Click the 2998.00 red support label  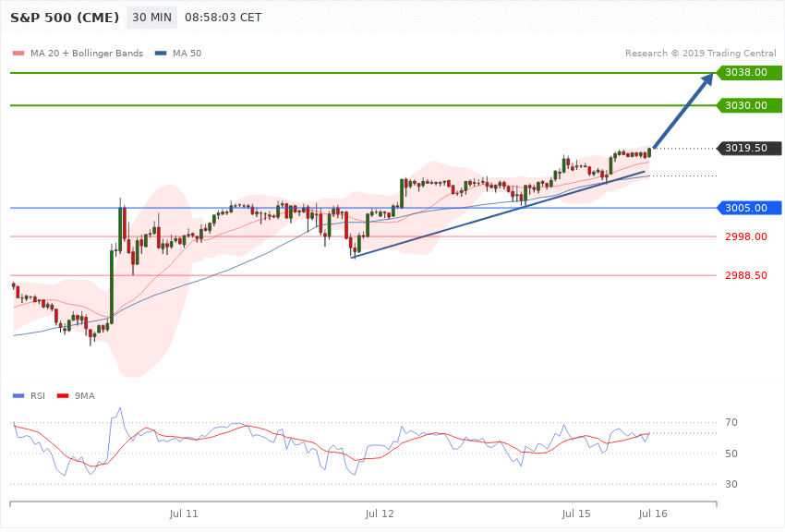click(746, 236)
